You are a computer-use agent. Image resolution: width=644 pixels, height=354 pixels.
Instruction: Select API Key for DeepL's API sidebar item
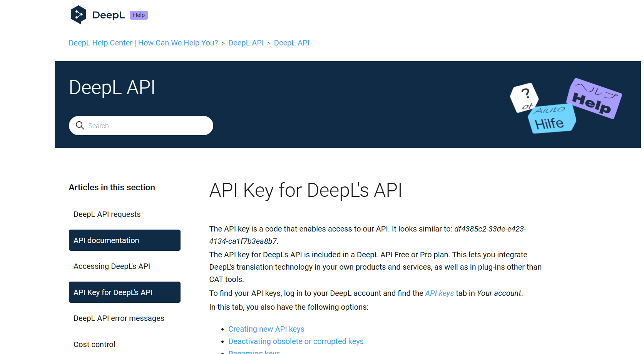(125, 292)
